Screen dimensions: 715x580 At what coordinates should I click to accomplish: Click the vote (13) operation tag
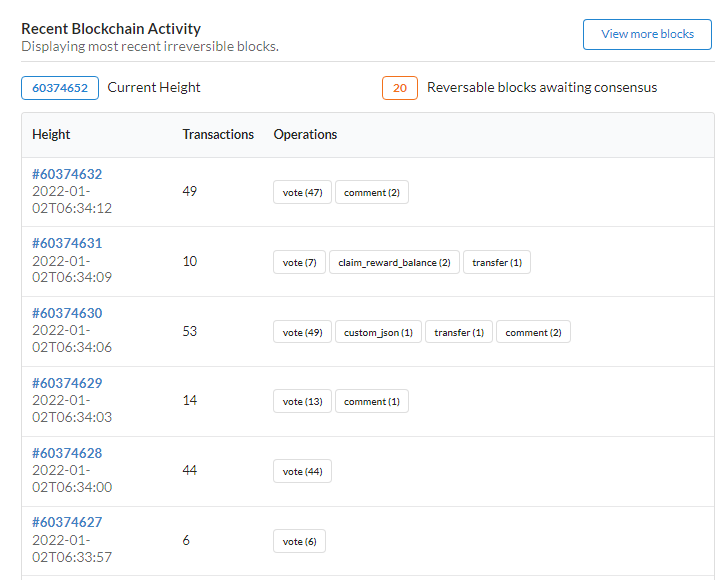pyautogui.click(x=302, y=401)
